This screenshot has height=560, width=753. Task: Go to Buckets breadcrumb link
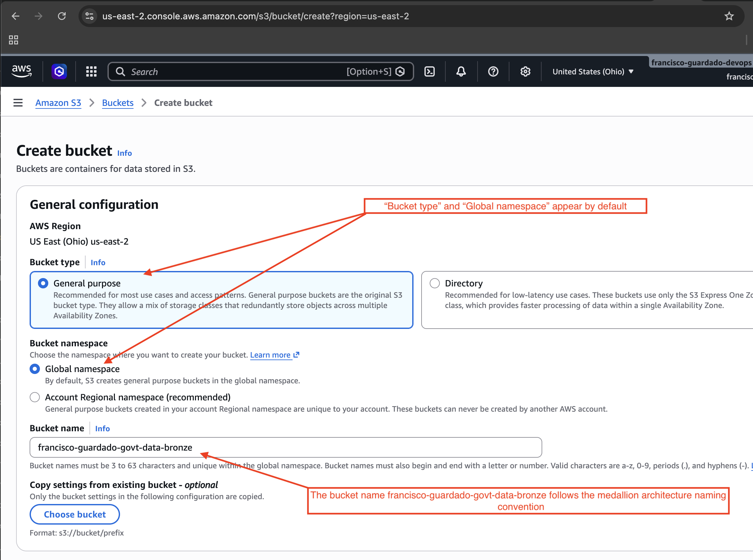pyautogui.click(x=117, y=103)
